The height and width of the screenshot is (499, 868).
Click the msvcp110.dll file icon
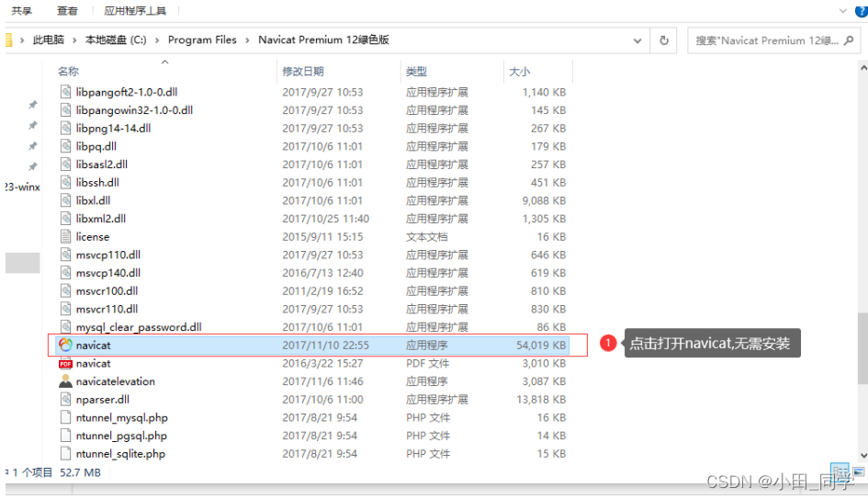pos(66,255)
